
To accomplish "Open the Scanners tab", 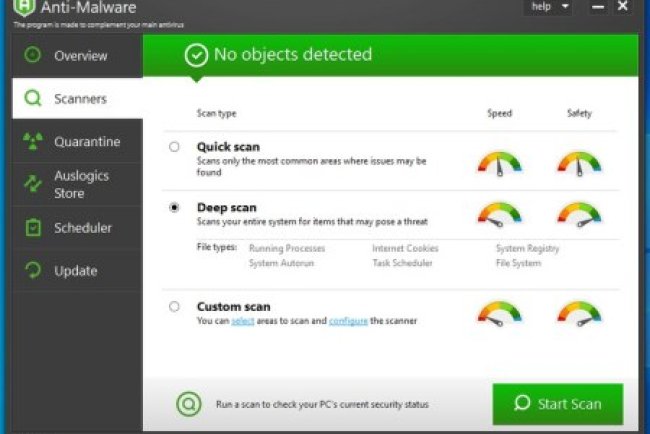I will pyautogui.click(x=78, y=99).
